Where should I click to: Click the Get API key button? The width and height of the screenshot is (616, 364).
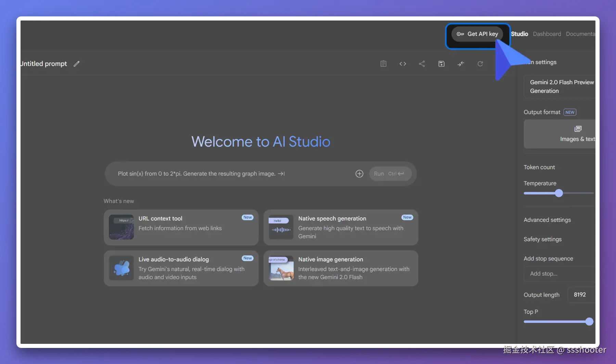pyautogui.click(x=477, y=34)
